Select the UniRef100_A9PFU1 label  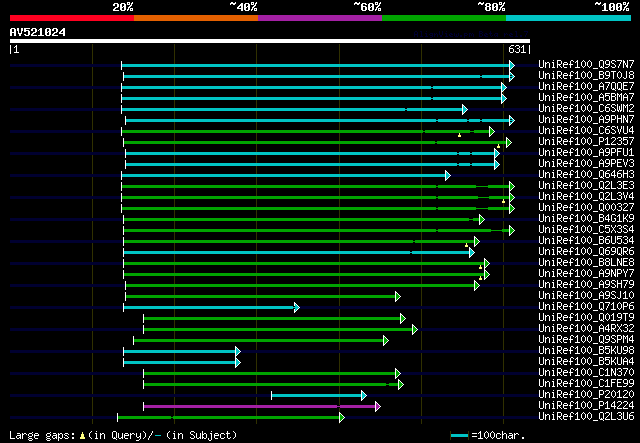coord(586,152)
